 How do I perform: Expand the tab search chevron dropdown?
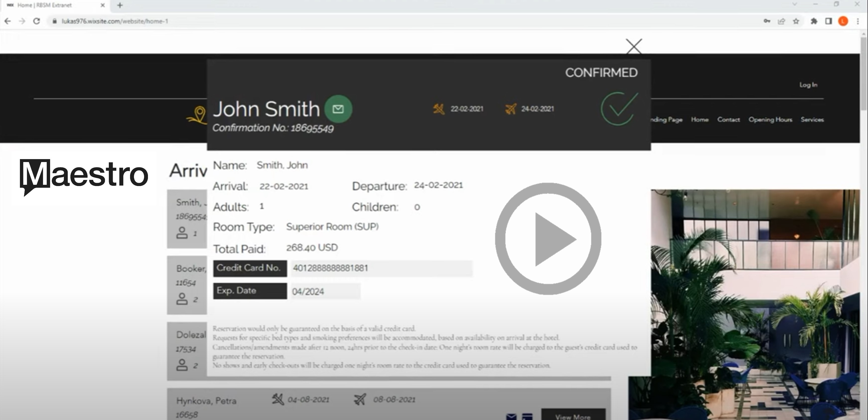[795, 4]
